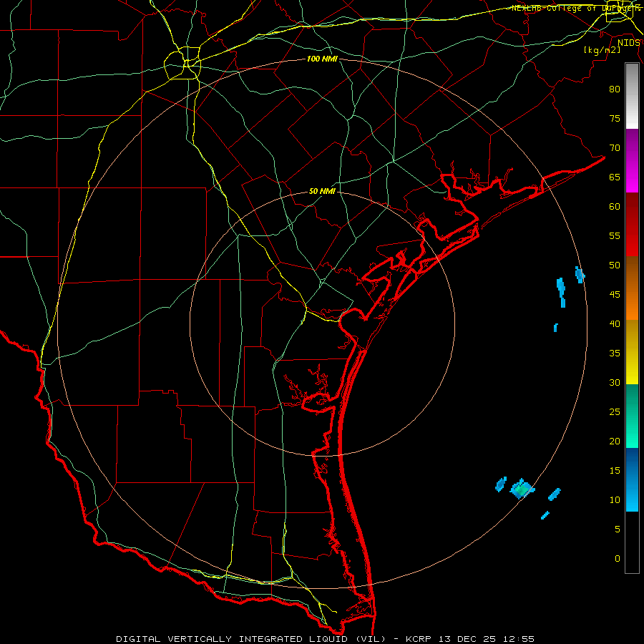
Task: Click the "40" value on the scale
Action: [615, 324]
